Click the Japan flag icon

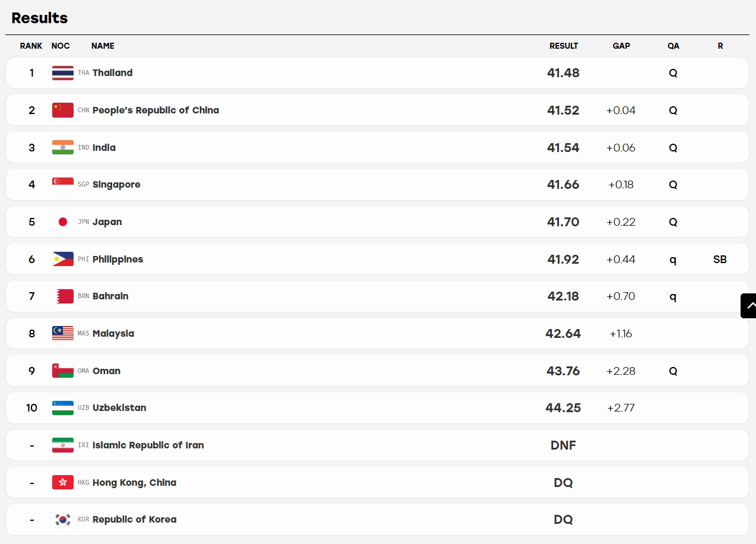point(63,222)
